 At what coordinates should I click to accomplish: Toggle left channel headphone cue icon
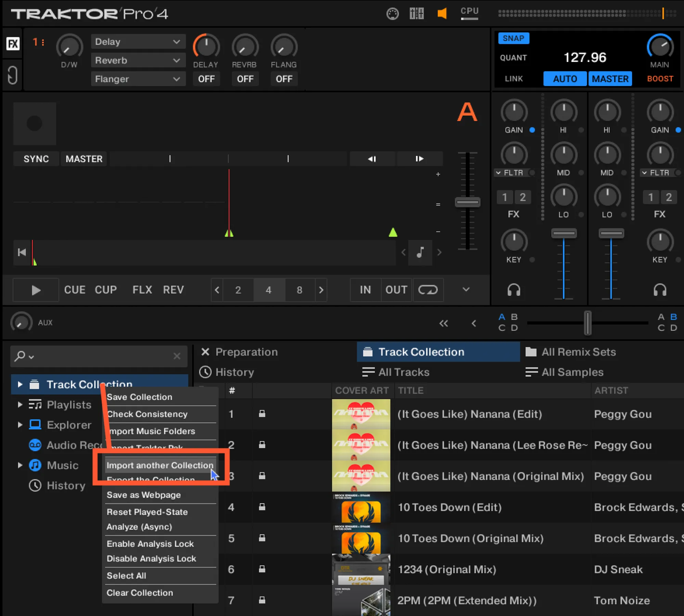513,290
